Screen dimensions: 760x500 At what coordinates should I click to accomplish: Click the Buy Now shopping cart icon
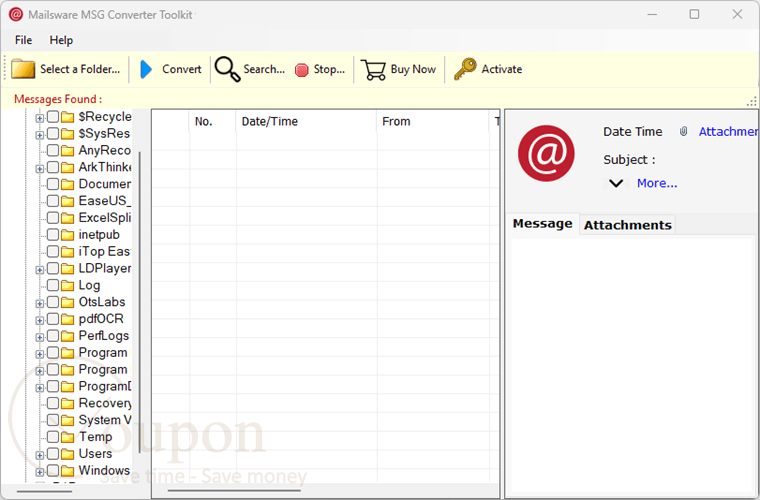click(373, 70)
